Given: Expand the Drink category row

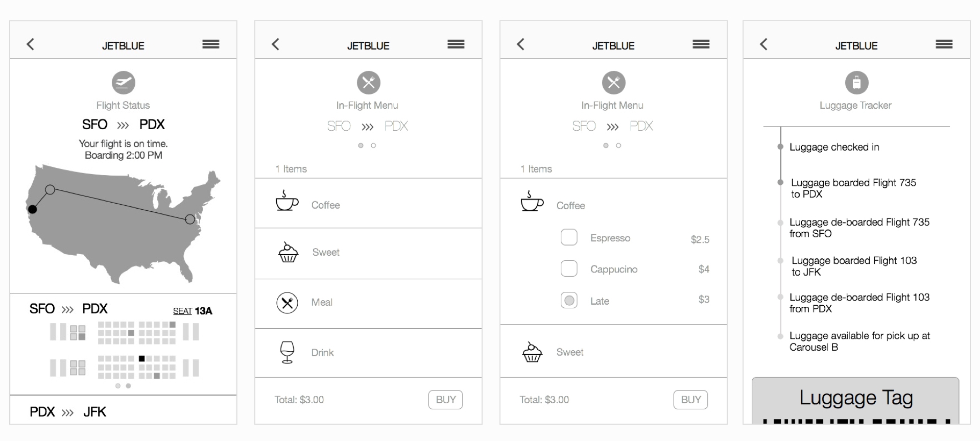Looking at the screenshot, I should point(368,353).
